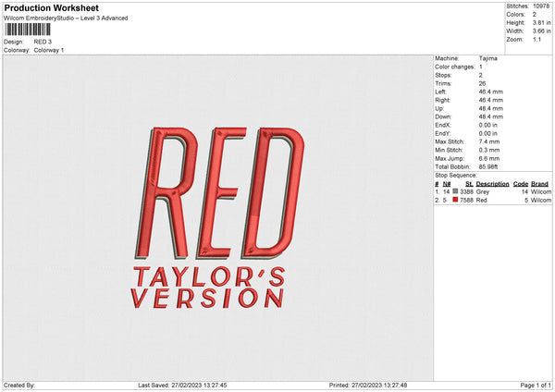Click the 'Code' column header
555x392 pixels.
(521, 184)
